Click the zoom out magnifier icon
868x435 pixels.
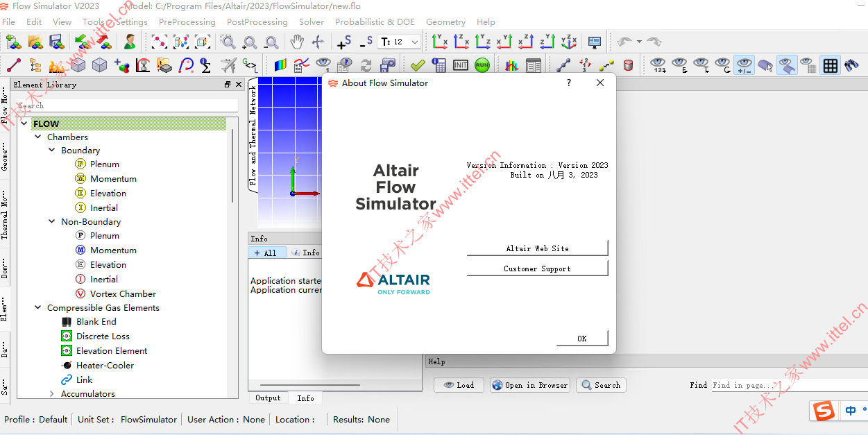[272, 42]
